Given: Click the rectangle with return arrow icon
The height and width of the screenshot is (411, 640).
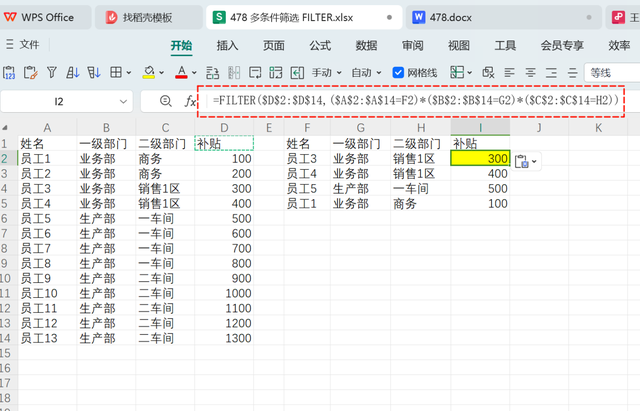Looking at the screenshot, I should (255, 73).
